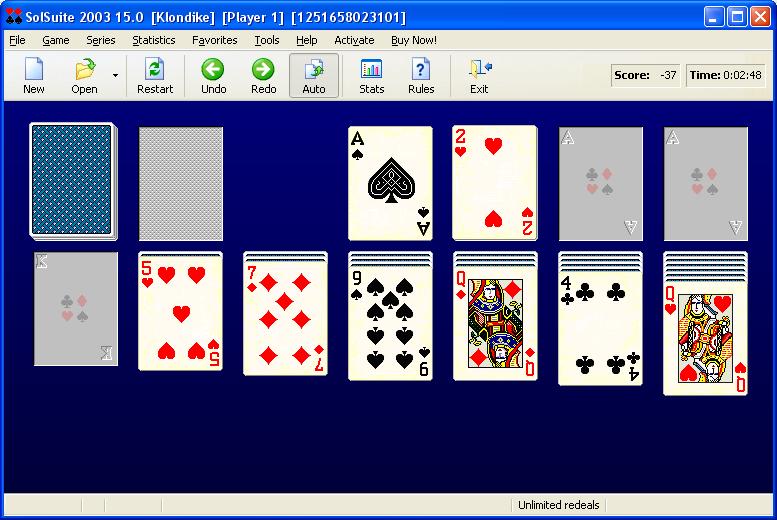Click the Score value display
Image resolution: width=777 pixels, height=520 pixels.
(x=646, y=75)
